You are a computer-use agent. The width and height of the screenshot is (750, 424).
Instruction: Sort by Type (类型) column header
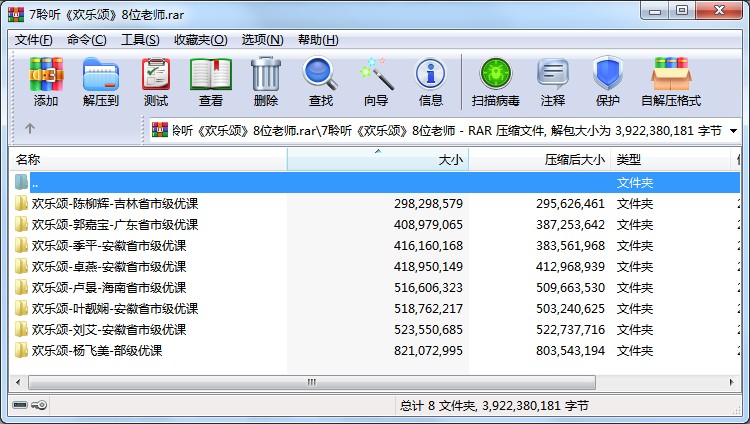tap(671, 159)
